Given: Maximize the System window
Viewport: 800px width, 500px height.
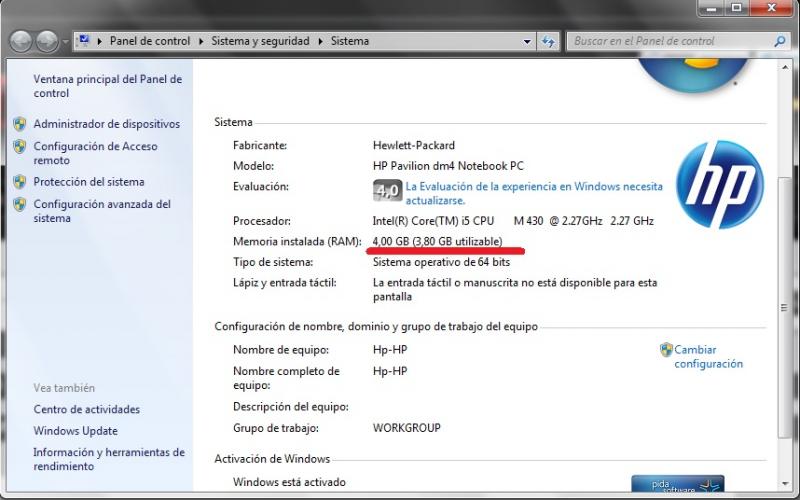Looking at the screenshot, I should click(737, 7).
